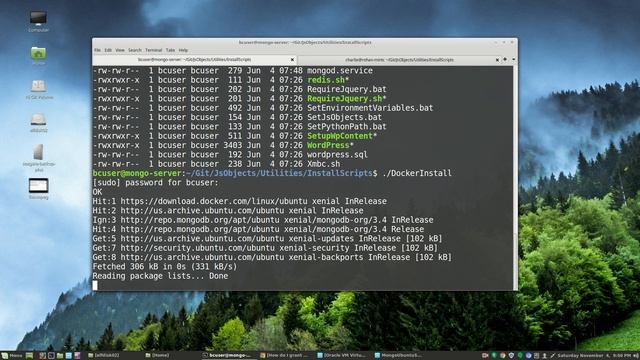Screen dimensions: 640x360
Task: Click the RequireJquery.bat file name
Action: tap(347, 89)
